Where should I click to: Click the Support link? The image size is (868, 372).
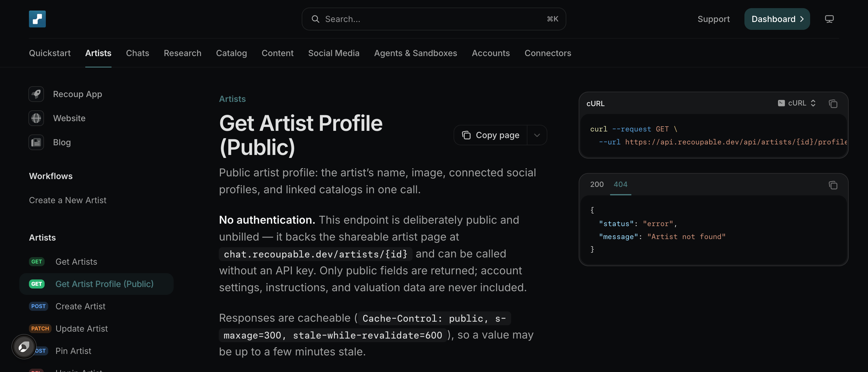coord(714,19)
